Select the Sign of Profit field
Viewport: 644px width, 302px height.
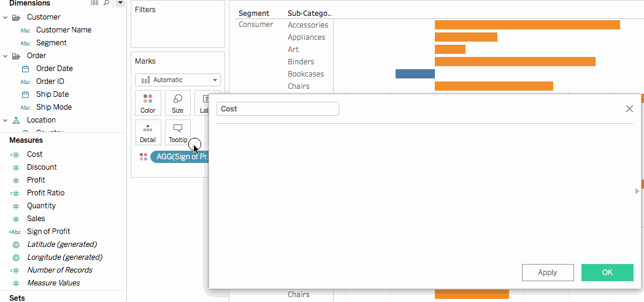coord(48,232)
